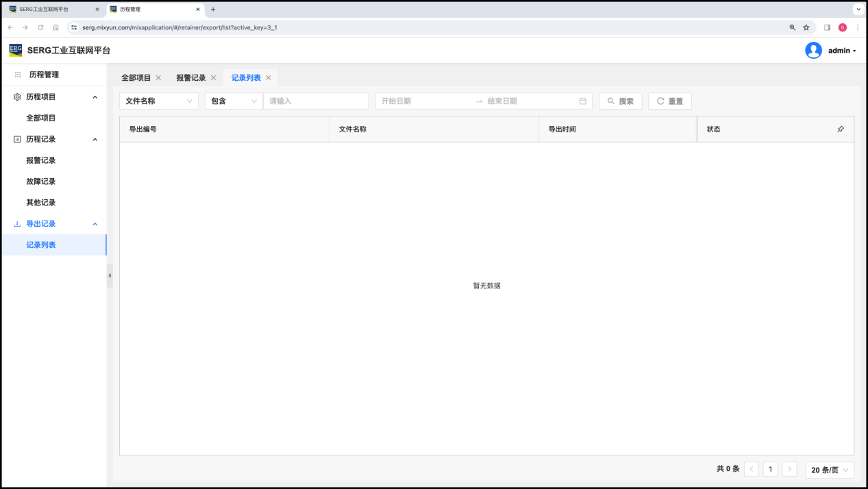Image resolution: width=868 pixels, height=489 pixels.
Task: Click the 重置 button
Action: pos(669,101)
